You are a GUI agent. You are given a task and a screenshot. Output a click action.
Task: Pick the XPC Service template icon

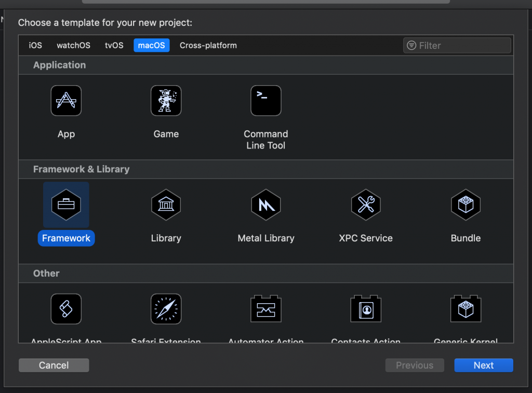point(366,205)
